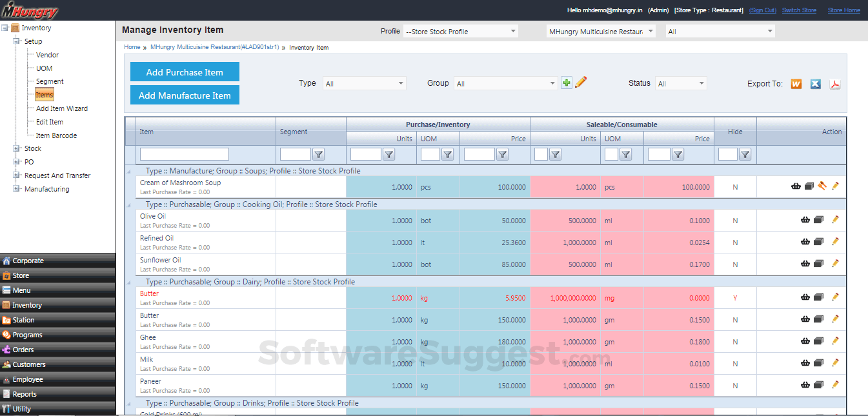Export the item list to Word
This screenshot has width=868, height=416.
tap(796, 84)
